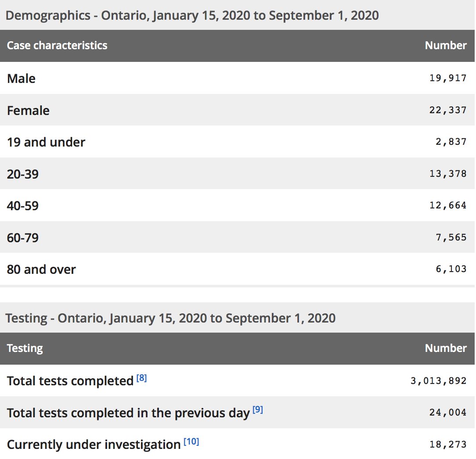The image size is (476, 459).
Task: Click the value 13,378 for ages 20-39
Action: coord(448,173)
